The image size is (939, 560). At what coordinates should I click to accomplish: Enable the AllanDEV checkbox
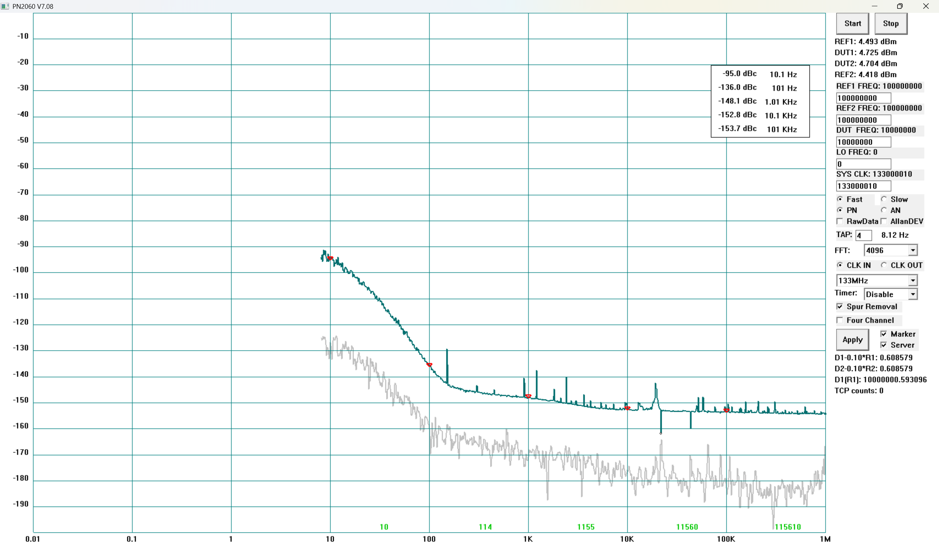[884, 221]
